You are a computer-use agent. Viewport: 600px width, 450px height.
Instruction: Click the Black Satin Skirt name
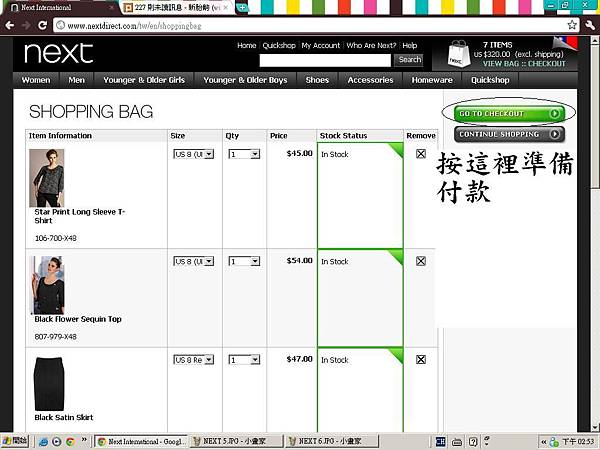point(64,417)
